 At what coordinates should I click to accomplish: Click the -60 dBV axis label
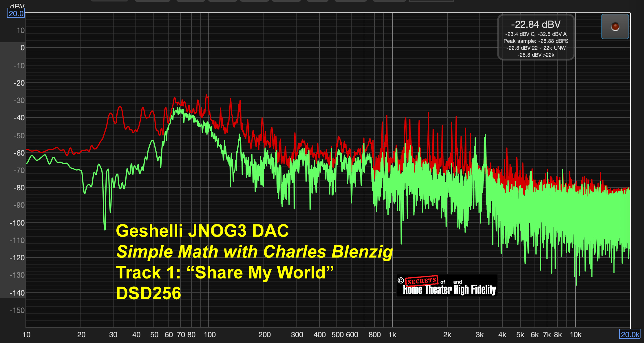click(19, 153)
